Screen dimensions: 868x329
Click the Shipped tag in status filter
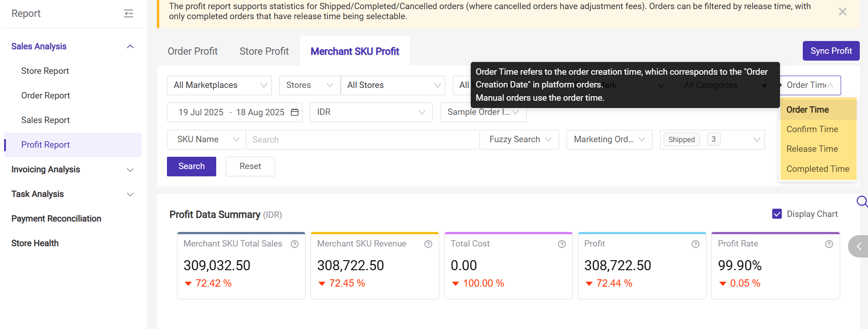[x=681, y=139]
